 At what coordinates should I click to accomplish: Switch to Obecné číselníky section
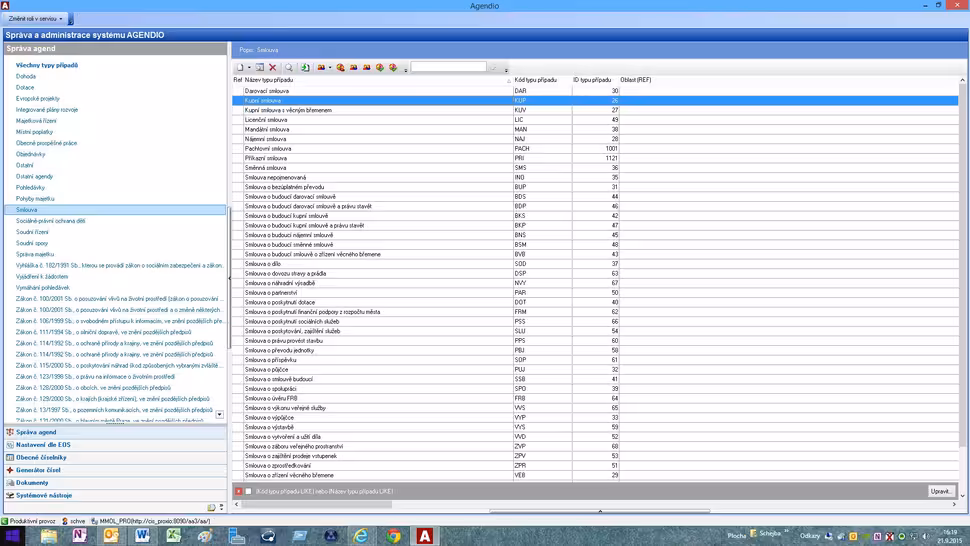coord(42,457)
